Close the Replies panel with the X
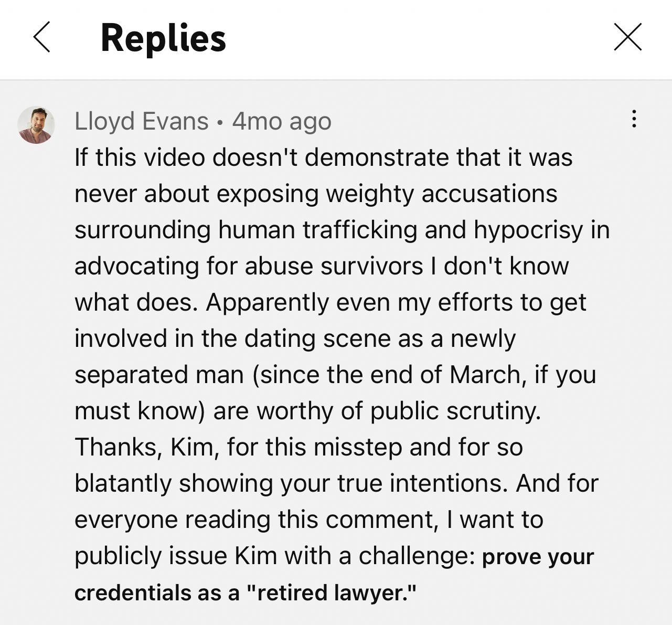 [x=628, y=37]
